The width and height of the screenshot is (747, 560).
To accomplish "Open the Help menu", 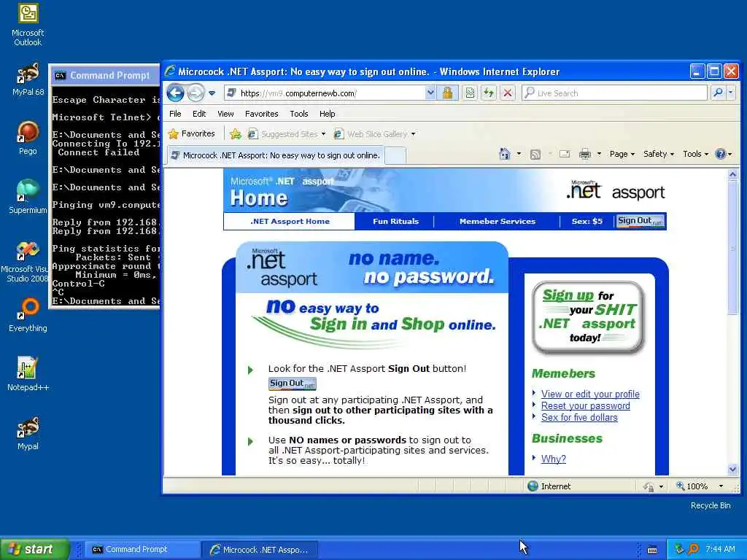I will coord(328,114).
